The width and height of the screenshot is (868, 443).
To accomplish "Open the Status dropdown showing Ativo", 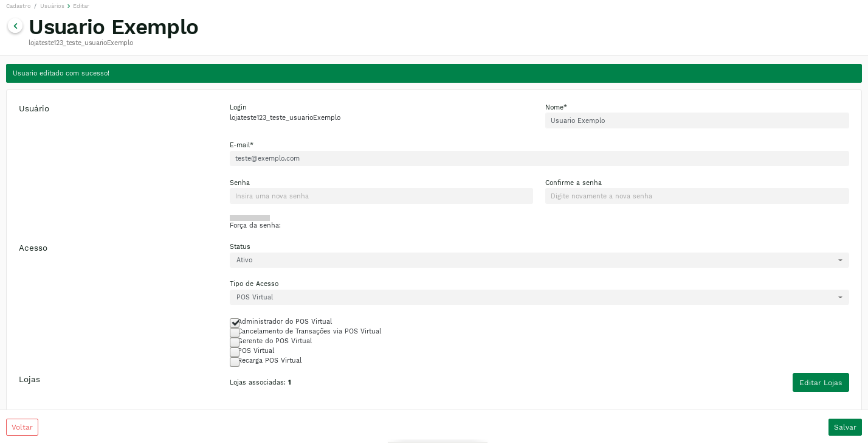I will (x=539, y=260).
